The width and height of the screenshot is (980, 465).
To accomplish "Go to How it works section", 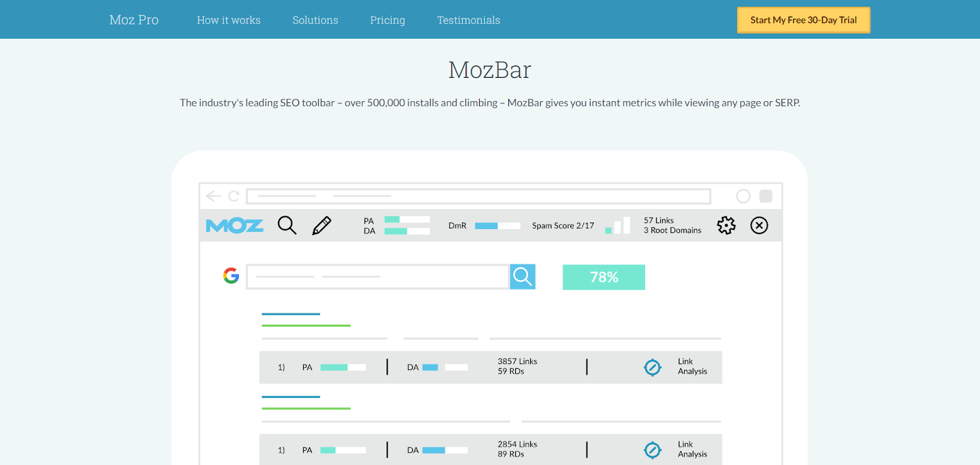I will coord(228,20).
